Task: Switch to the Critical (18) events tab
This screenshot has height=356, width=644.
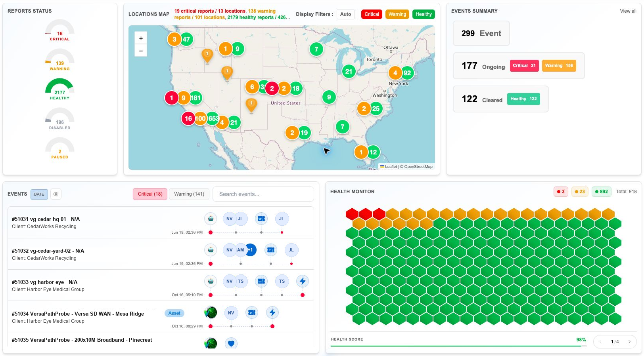Action: tap(150, 194)
